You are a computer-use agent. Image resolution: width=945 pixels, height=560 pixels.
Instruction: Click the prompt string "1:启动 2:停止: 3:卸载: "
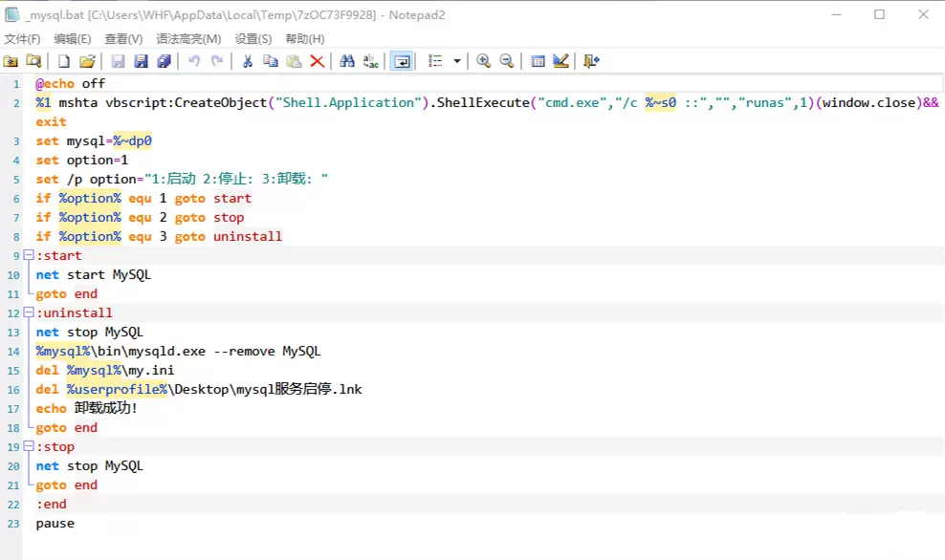tap(236, 179)
